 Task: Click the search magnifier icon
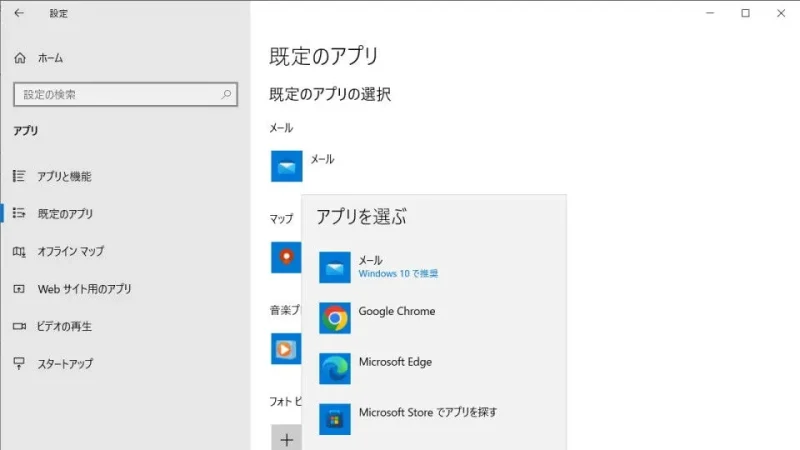227,95
